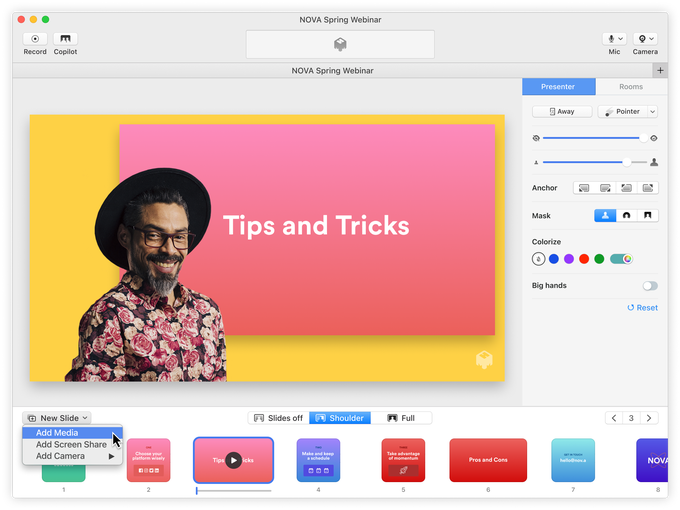The width and height of the screenshot is (680, 510).
Task: Switch to the Rooms tab
Action: tap(631, 87)
